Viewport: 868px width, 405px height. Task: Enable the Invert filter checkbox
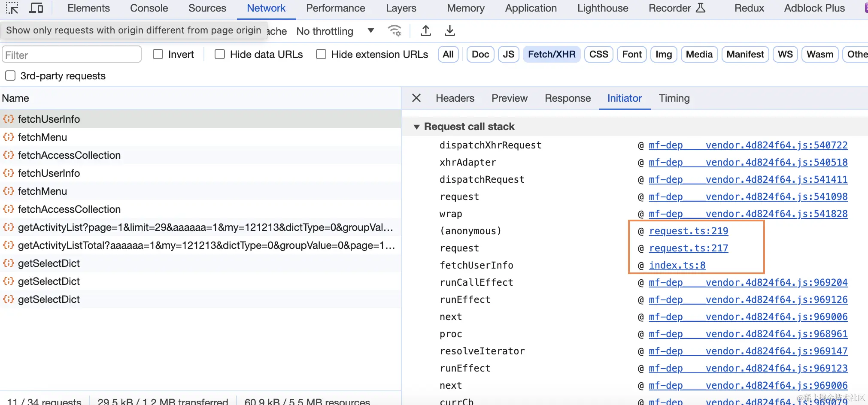tap(158, 54)
